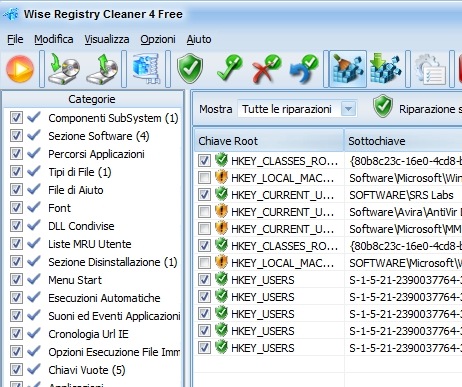The width and height of the screenshot is (462, 387).
Task: Toggle the File di Aiuto checkbox
Action: (x=16, y=190)
